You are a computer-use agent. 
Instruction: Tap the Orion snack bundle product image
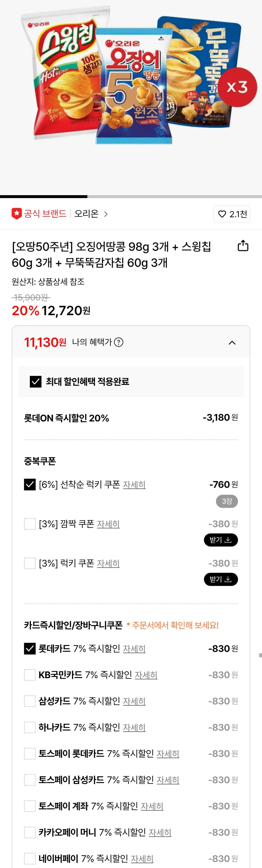[x=131, y=78]
